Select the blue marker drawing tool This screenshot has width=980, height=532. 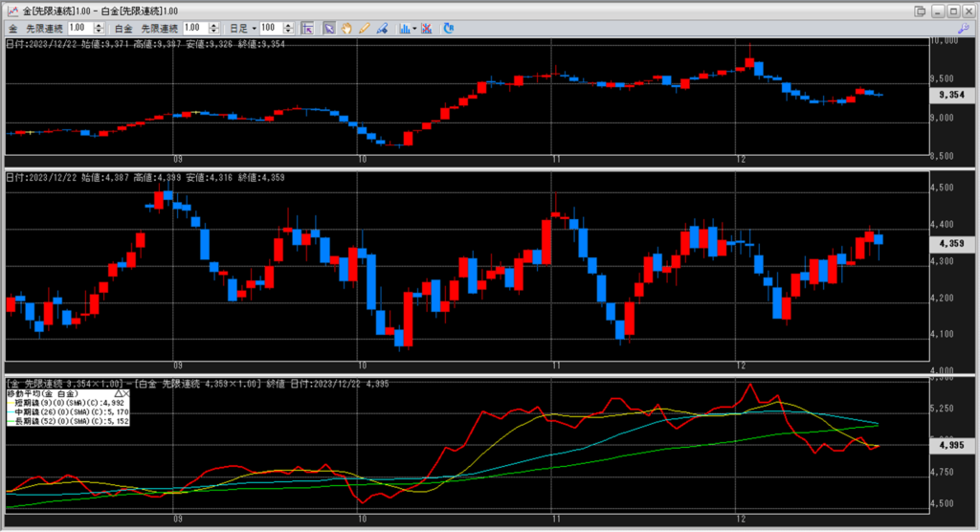coord(381,29)
